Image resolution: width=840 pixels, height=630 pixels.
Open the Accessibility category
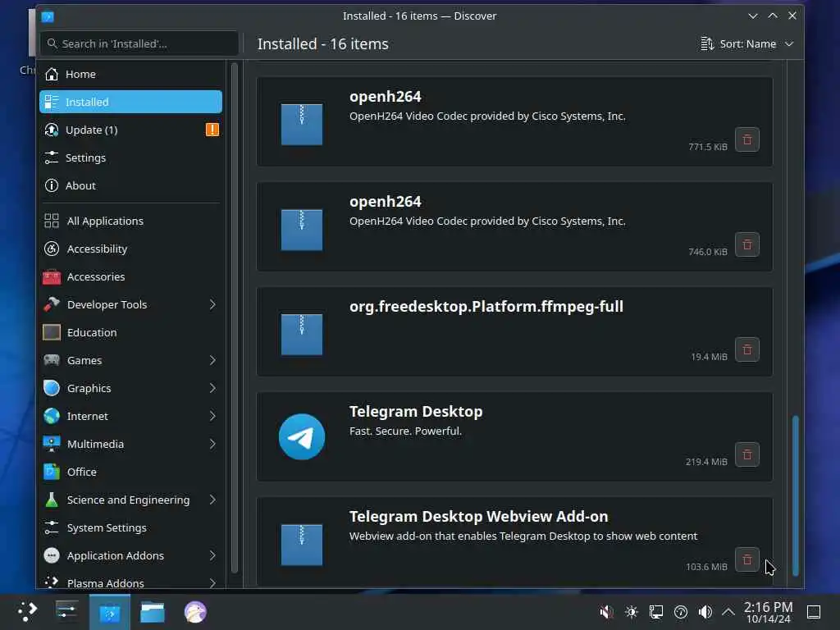click(x=130, y=249)
